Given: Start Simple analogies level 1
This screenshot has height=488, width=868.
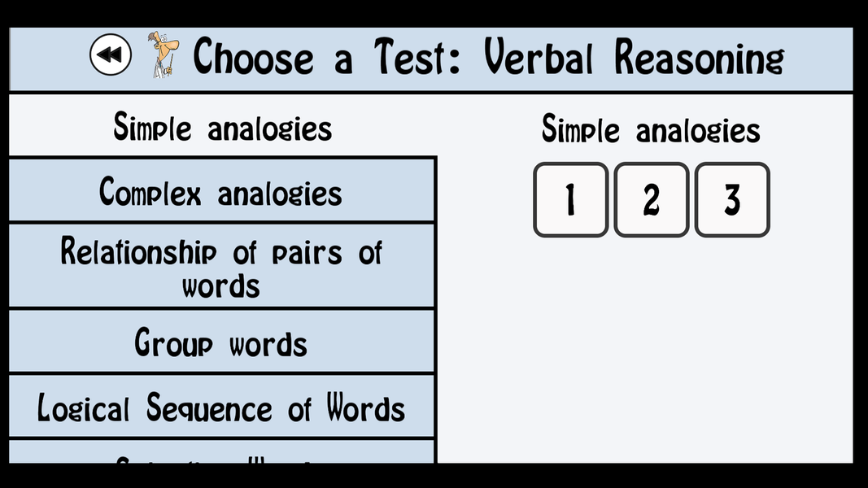Looking at the screenshot, I should tap(570, 201).
